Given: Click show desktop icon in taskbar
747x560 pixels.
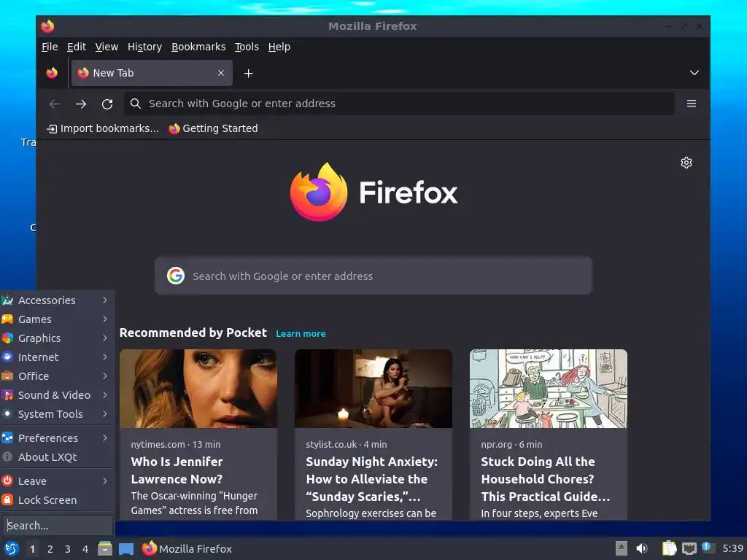Looking at the screenshot, I should [126, 548].
